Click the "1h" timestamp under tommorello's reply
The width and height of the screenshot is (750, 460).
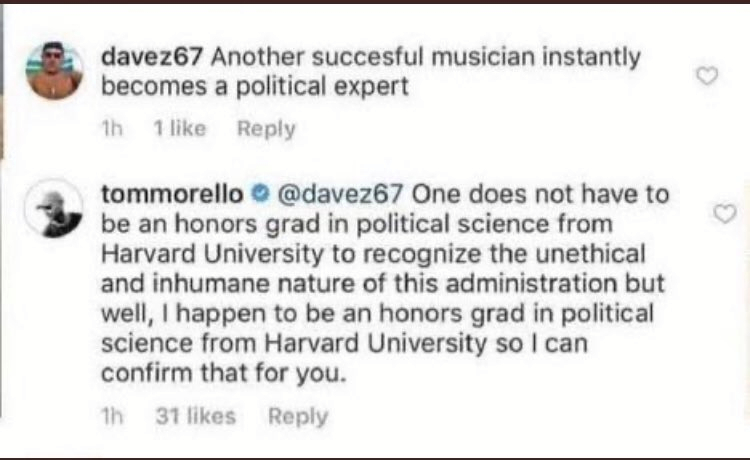coord(112,416)
